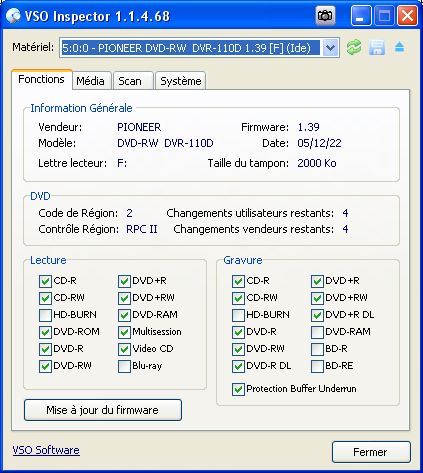Toggle the Lecture DVD-RAM checkbox
Screen dimensions: 423x473
[x=124, y=315]
